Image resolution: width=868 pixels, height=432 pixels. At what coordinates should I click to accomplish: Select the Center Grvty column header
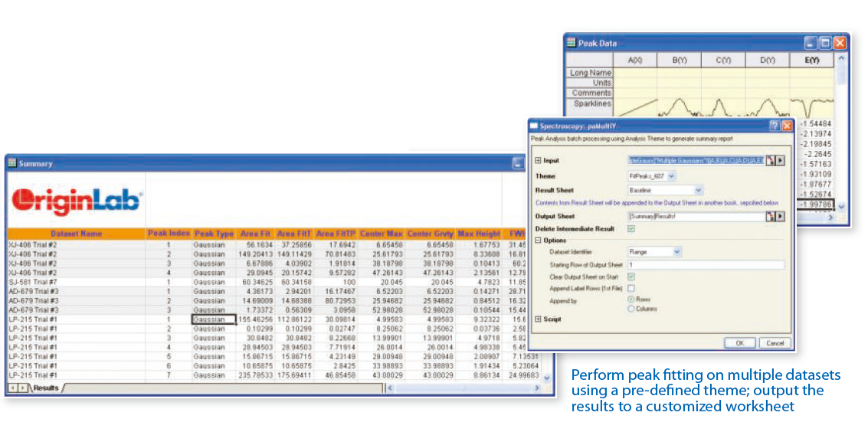pyautogui.click(x=430, y=234)
